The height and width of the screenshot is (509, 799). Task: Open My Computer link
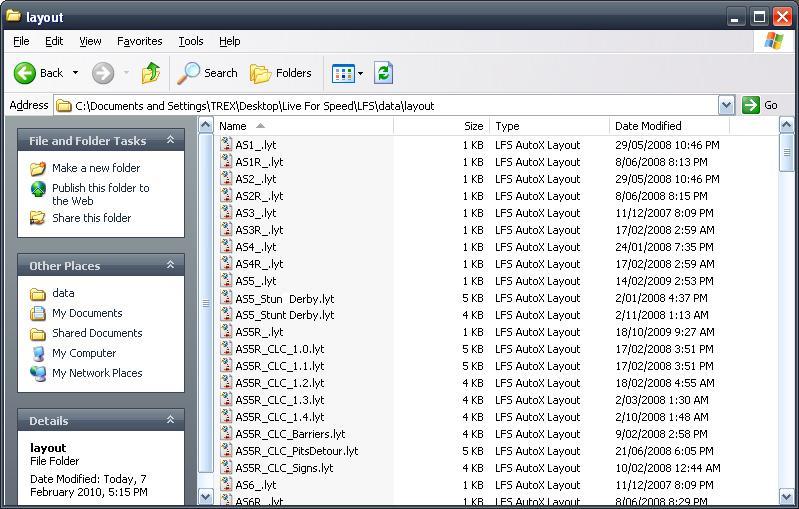[84, 353]
